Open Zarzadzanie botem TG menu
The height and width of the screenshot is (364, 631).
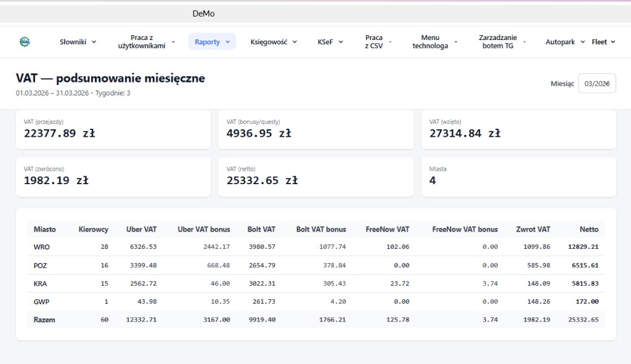point(503,42)
